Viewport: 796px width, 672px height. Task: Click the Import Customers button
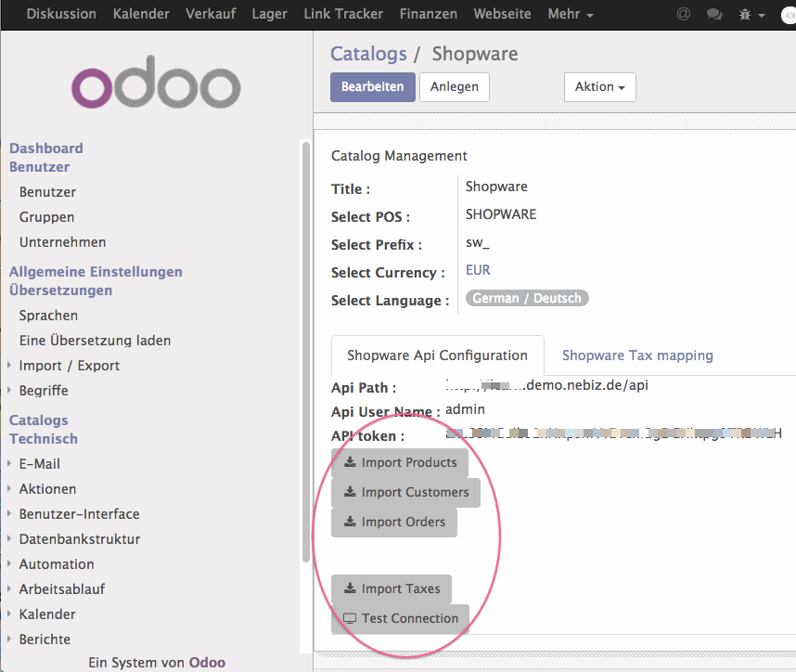405,492
